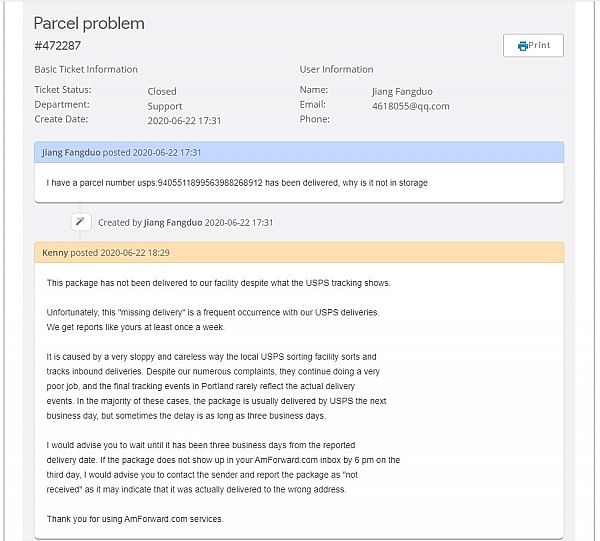
Task: Click the User Information heading
Action: pyautogui.click(x=336, y=69)
